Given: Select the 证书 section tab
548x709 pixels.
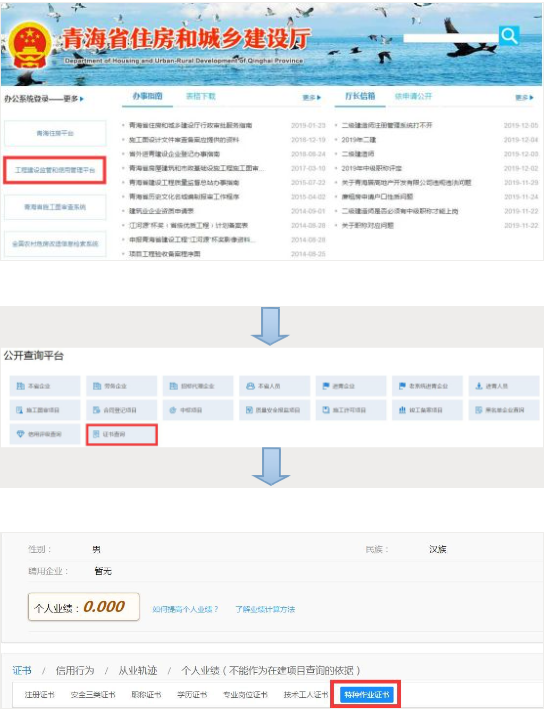Looking at the screenshot, I should click(22, 670).
